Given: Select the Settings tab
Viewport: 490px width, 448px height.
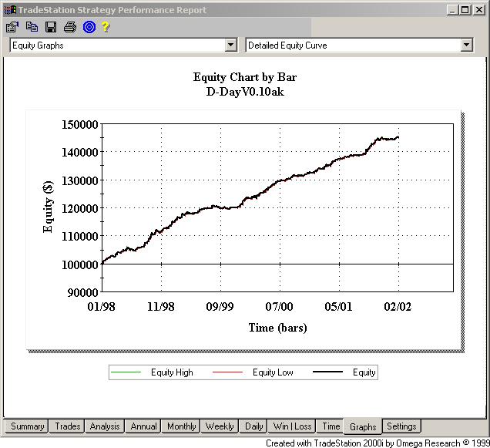Looking at the screenshot, I should click(x=401, y=426).
